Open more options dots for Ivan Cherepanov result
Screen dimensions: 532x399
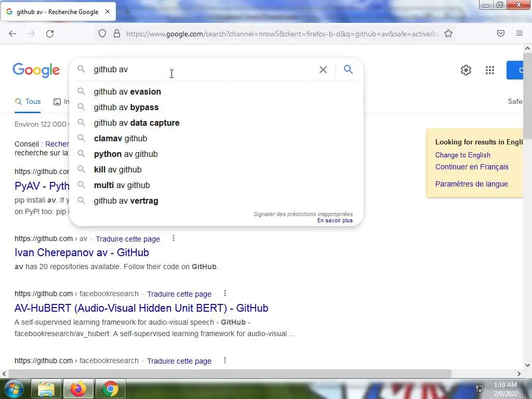[174, 238]
